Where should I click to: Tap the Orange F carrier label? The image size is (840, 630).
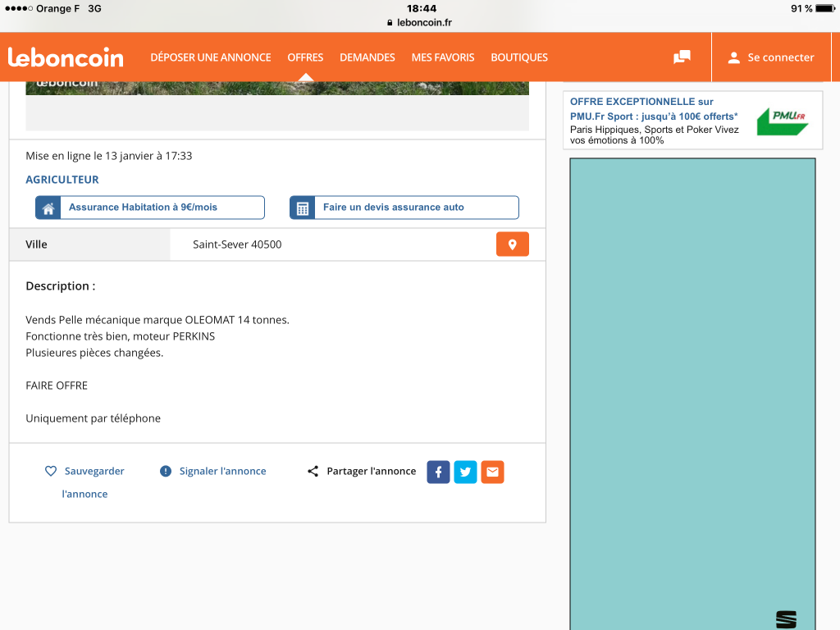click(x=58, y=8)
